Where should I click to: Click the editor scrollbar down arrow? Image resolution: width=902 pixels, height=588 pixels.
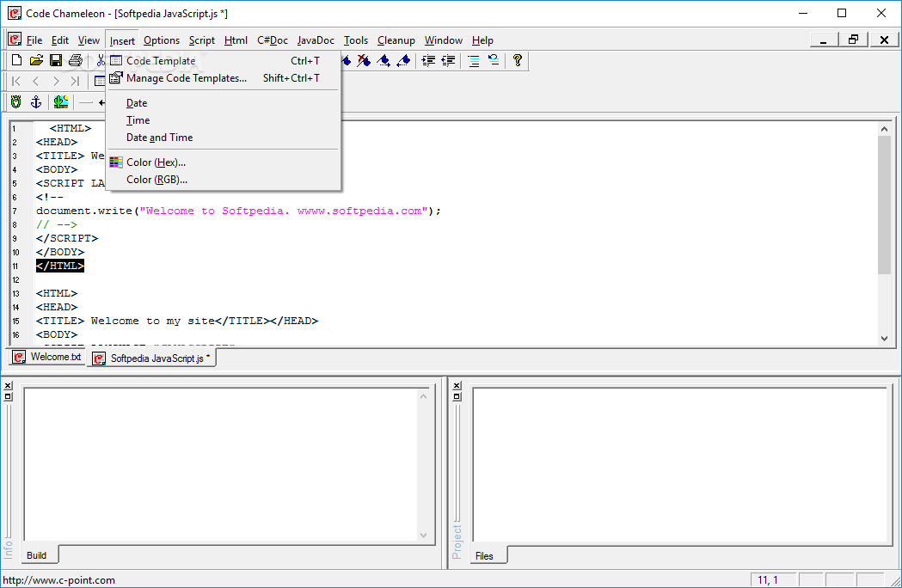(x=884, y=339)
